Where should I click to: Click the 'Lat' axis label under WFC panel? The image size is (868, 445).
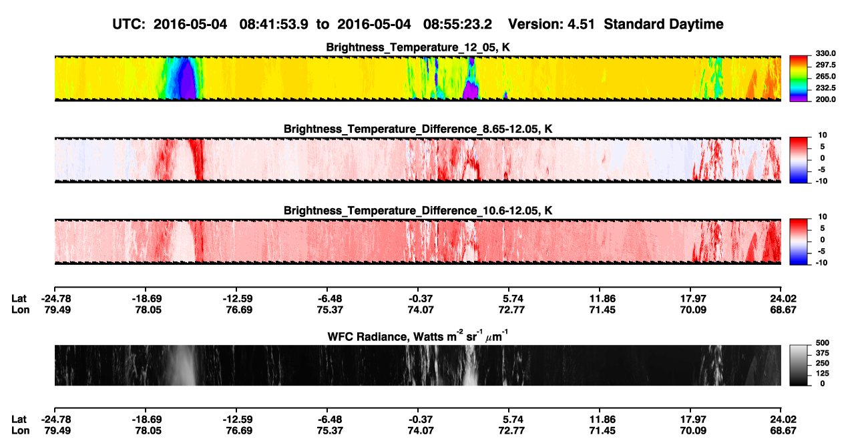coord(19,420)
